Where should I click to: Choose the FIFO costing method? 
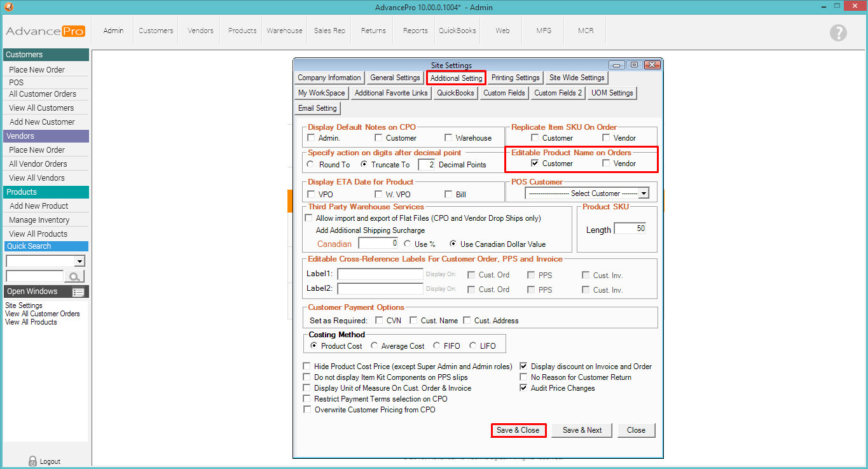pyautogui.click(x=437, y=346)
